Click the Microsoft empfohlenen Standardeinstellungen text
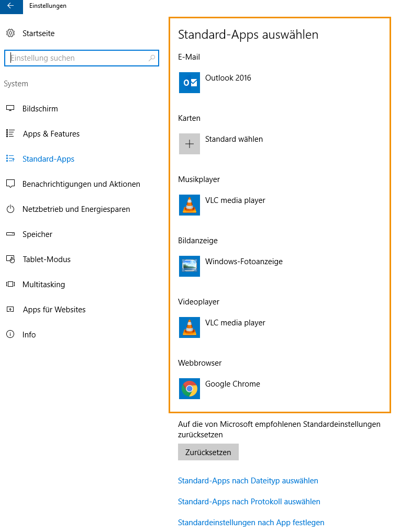Viewport: 400px width, 532px height. 279,429
